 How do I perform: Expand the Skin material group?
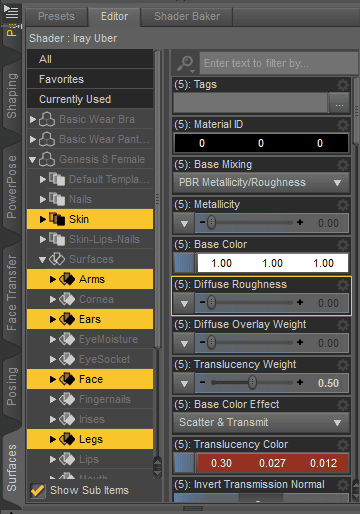pos(43,219)
